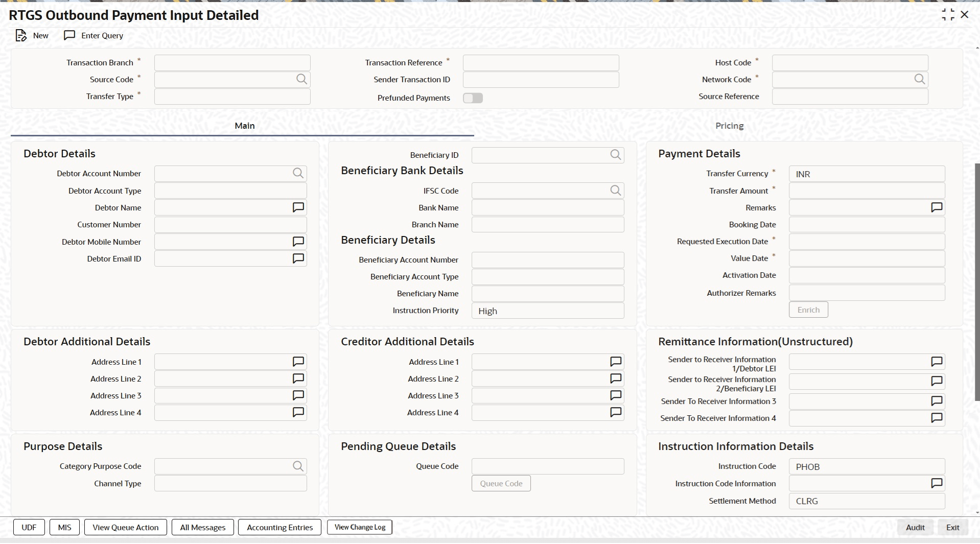Click the Host Code field

pos(850,63)
